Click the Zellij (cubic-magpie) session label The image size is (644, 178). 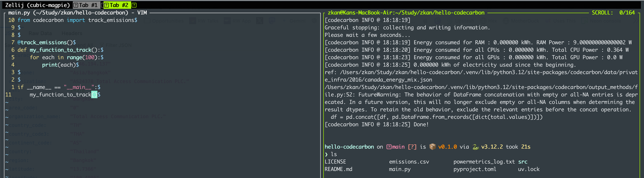point(38,5)
